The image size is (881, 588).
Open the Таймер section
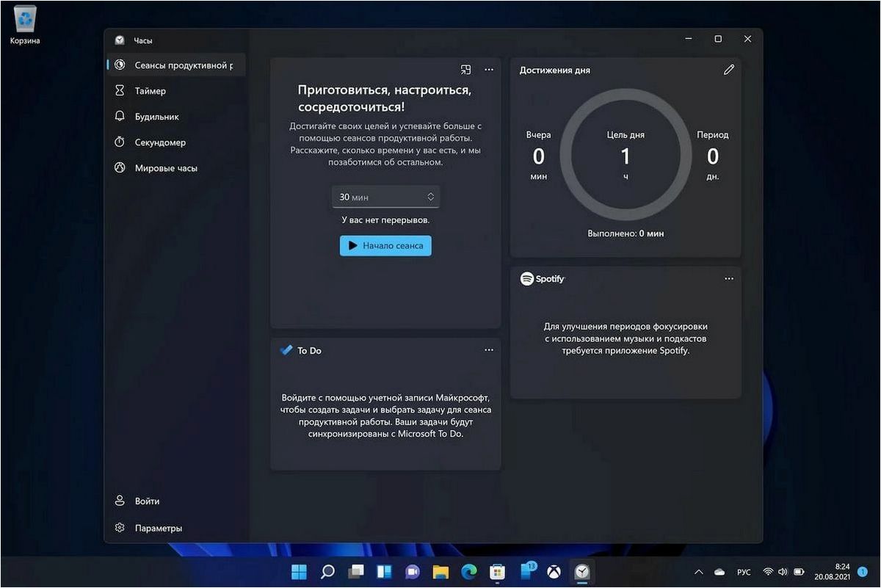pyautogui.click(x=176, y=91)
